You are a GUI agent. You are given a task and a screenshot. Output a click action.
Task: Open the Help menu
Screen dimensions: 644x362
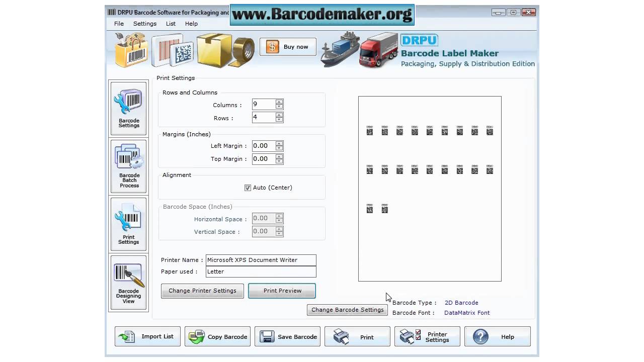[x=191, y=24]
